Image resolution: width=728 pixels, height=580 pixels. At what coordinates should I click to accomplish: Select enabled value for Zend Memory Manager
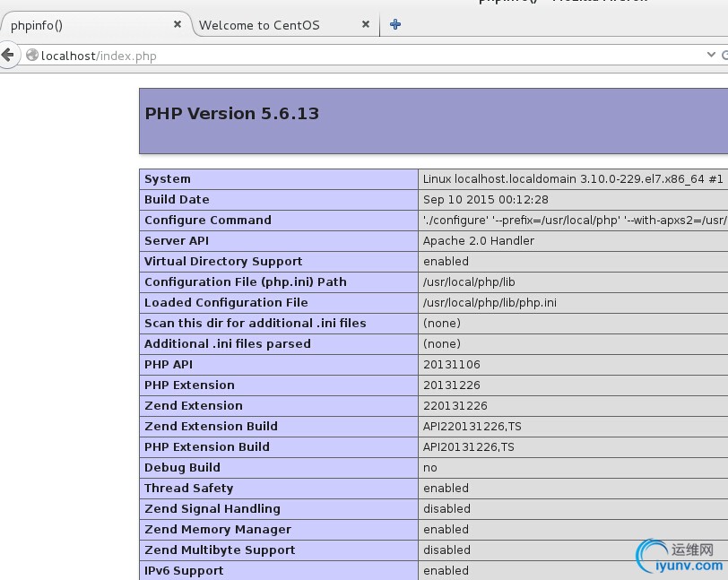446,530
